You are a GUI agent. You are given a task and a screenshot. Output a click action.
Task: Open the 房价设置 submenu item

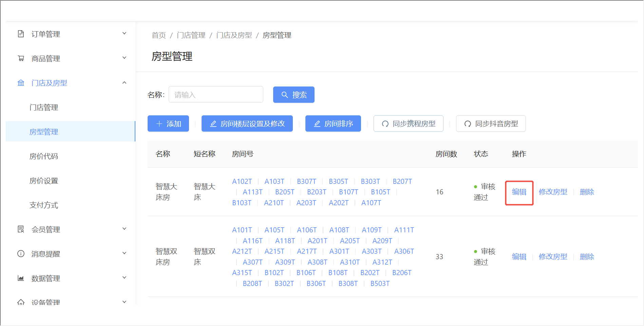pos(71,180)
